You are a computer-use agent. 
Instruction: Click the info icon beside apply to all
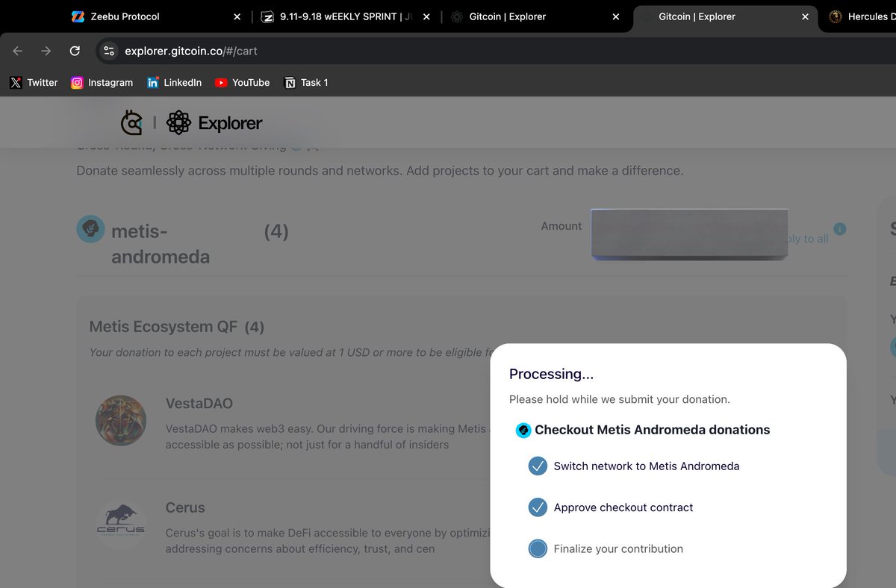coord(840,229)
